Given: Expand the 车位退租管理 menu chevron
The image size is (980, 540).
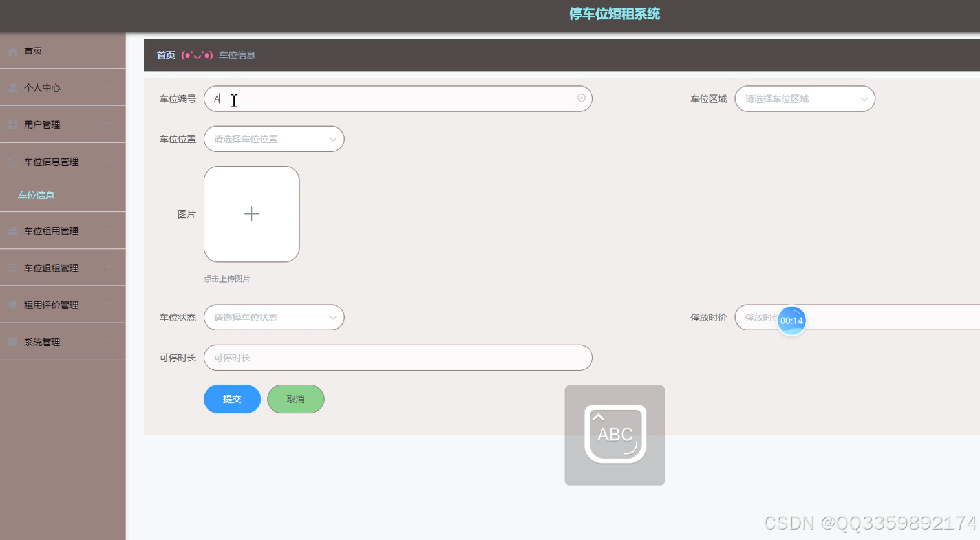Looking at the screenshot, I should click(109, 266).
